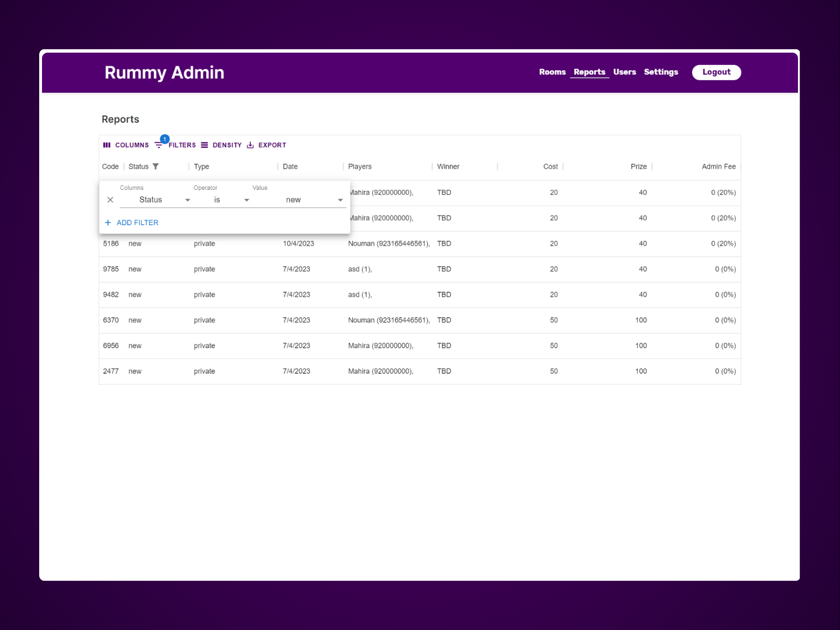Open Filters via the filter list icon

159,145
